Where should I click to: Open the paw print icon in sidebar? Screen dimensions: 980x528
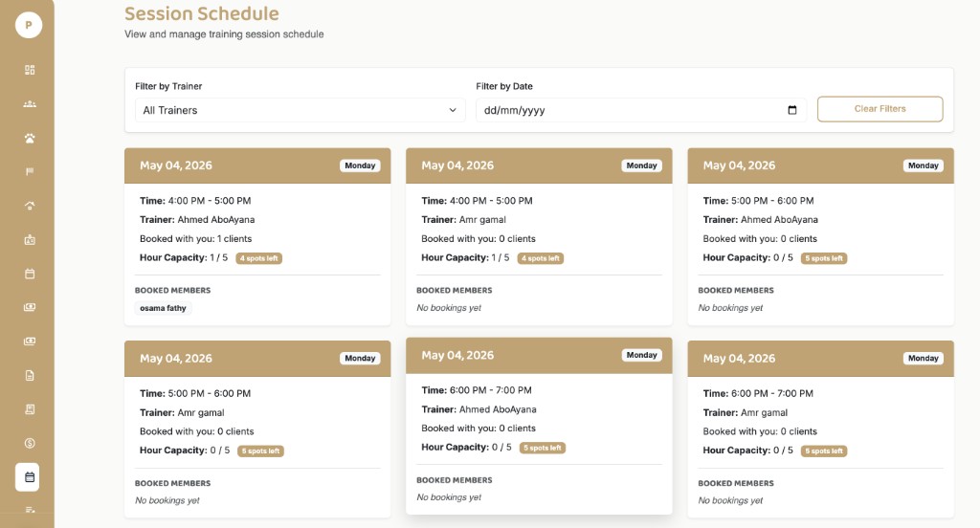pyautogui.click(x=30, y=138)
